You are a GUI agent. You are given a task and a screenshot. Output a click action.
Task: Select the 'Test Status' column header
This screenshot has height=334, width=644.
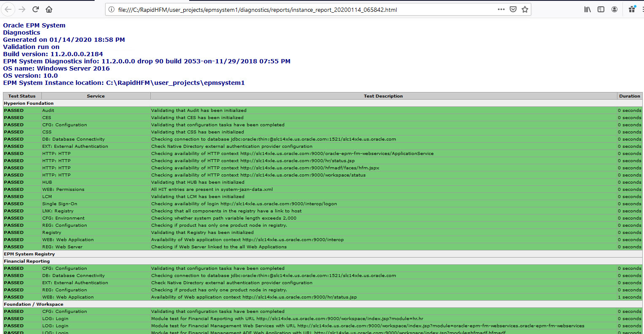tap(22, 96)
